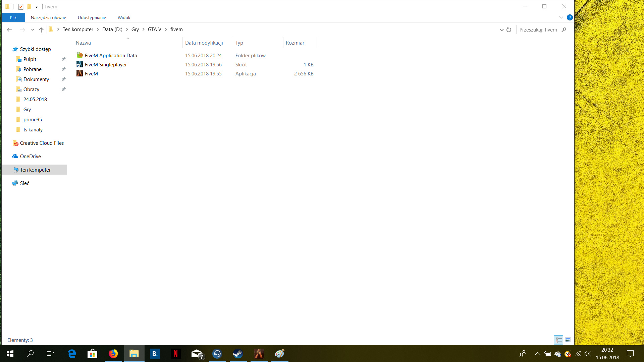Launch Netflix from the taskbar
The width and height of the screenshot is (644, 362).
pos(175,354)
